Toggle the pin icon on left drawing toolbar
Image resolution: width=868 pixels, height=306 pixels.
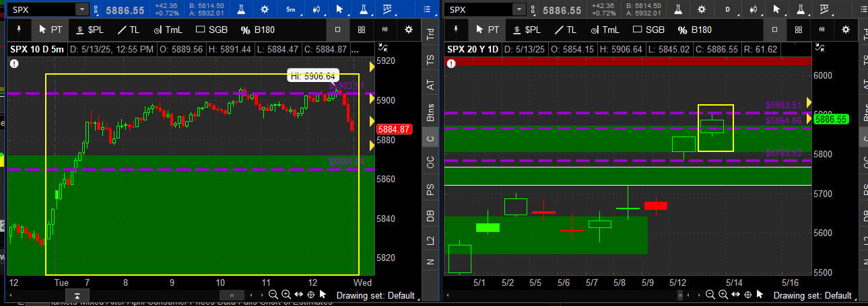18,30
